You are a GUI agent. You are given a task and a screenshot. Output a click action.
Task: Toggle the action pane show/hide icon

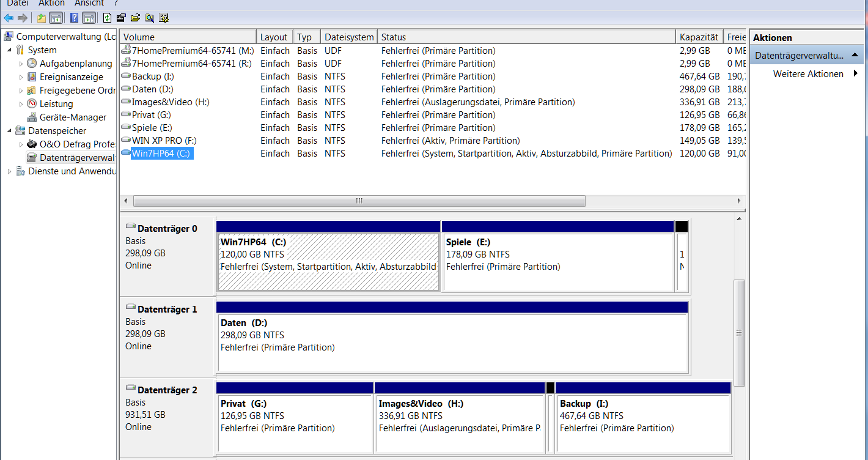click(x=89, y=18)
